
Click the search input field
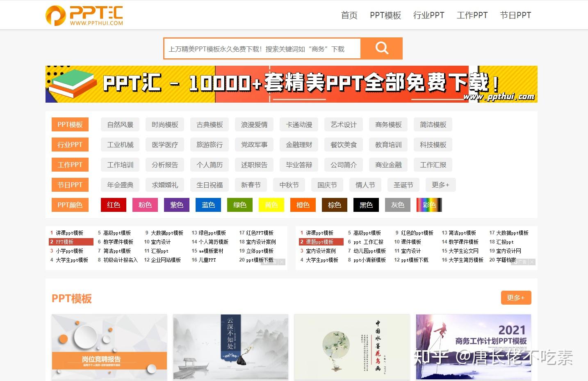[x=262, y=48]
